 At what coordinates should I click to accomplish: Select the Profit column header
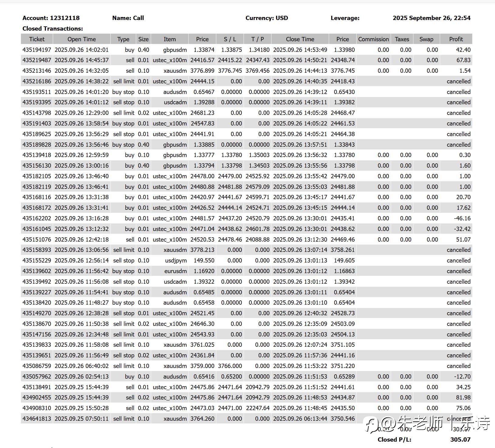coord(456,39)
